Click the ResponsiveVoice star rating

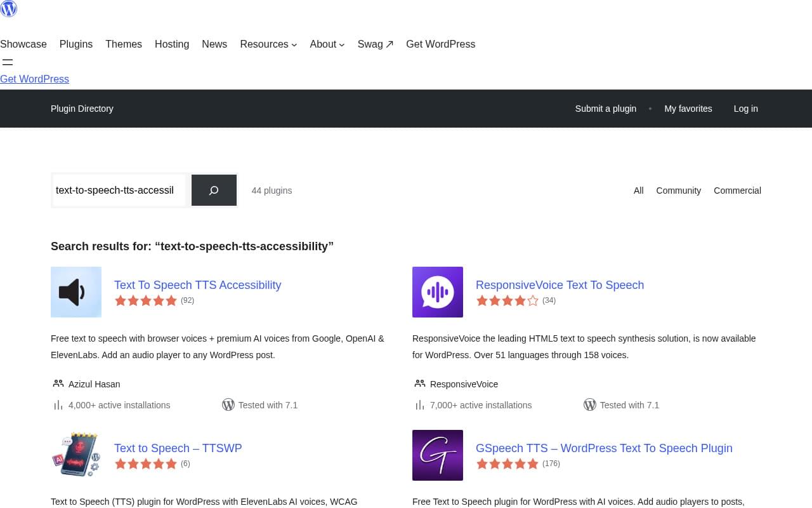[x=507, y=301]
